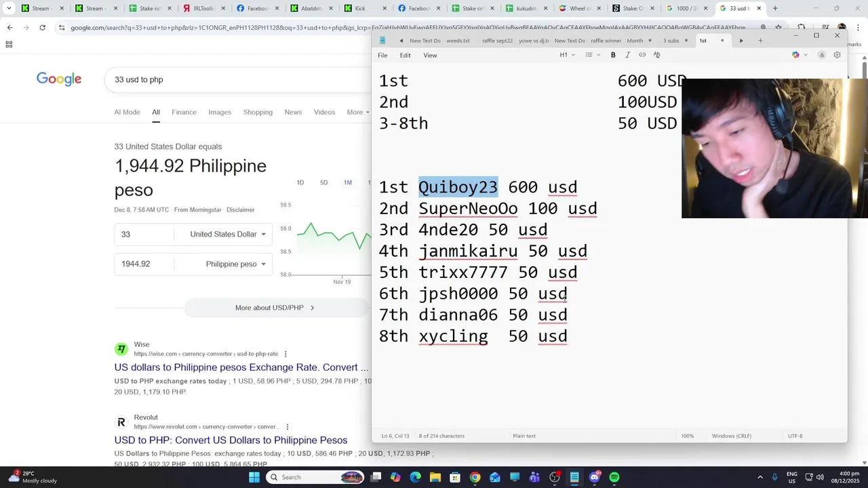Open Google Chrome from the taskbar

(475, 477)
